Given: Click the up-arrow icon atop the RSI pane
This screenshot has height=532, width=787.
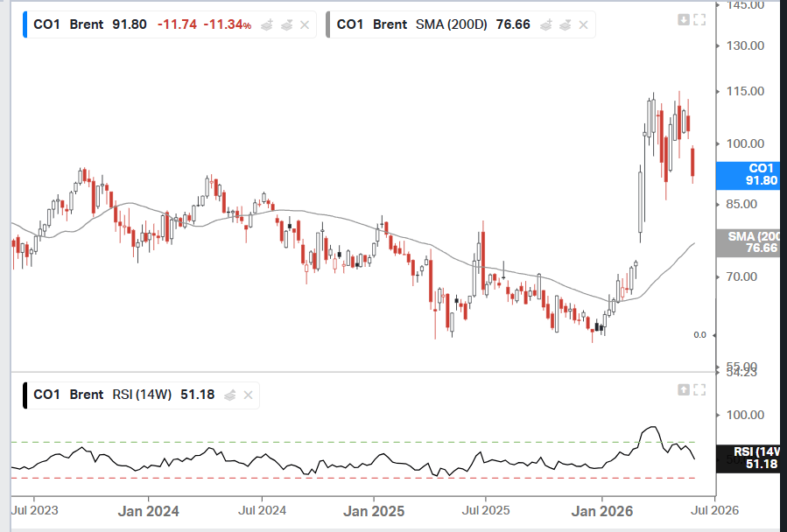Looking at the screenshot, I should coord(684,389).
